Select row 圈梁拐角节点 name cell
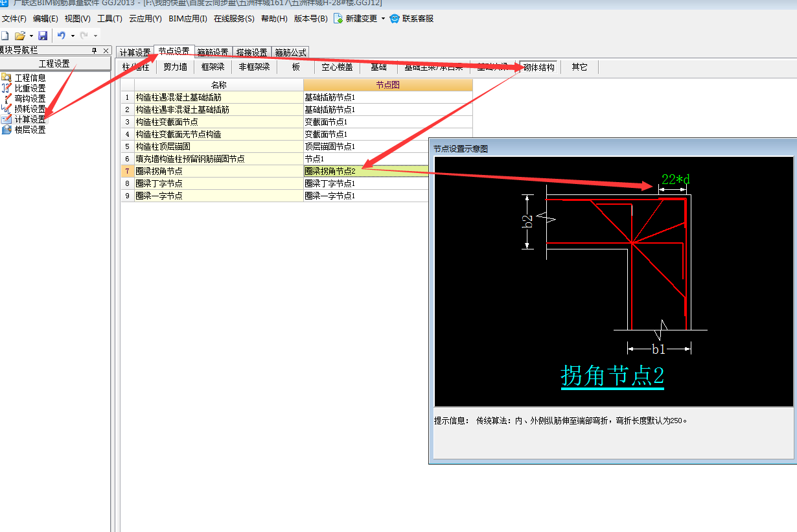Viewport: 797px width, 532px height. [218, 171]
